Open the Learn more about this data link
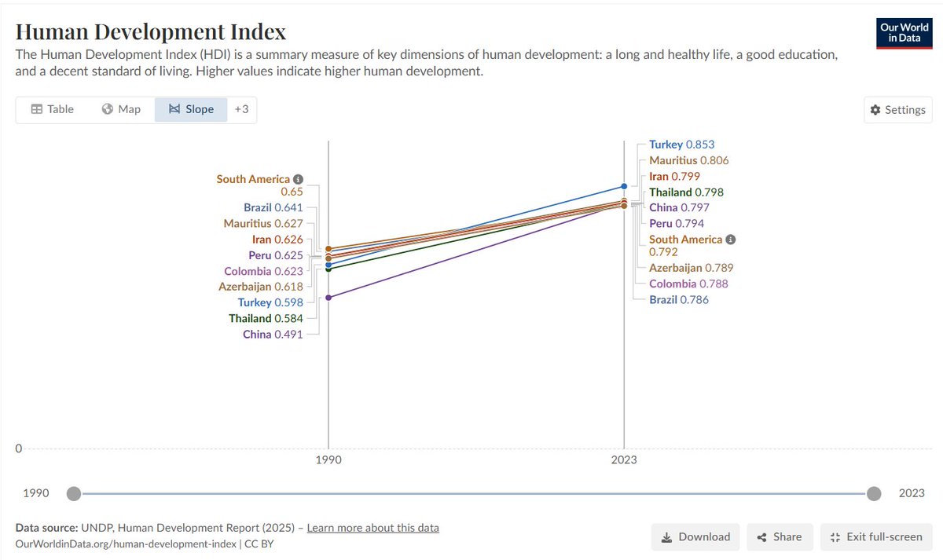 [x=372, y=528]
